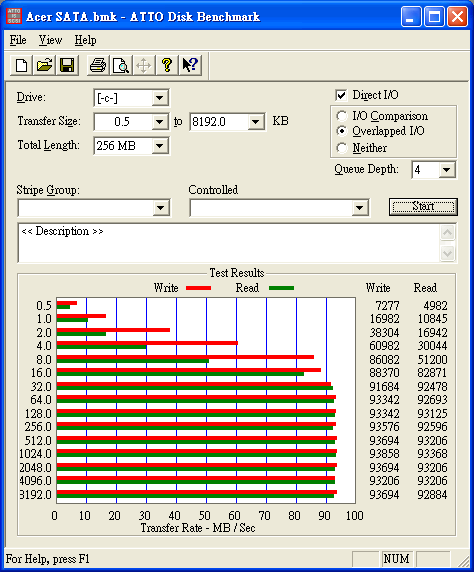Open Print Preview toolbar icon
Image resolution: width=474 pixels, height=572 pixels.
(120, 66)
